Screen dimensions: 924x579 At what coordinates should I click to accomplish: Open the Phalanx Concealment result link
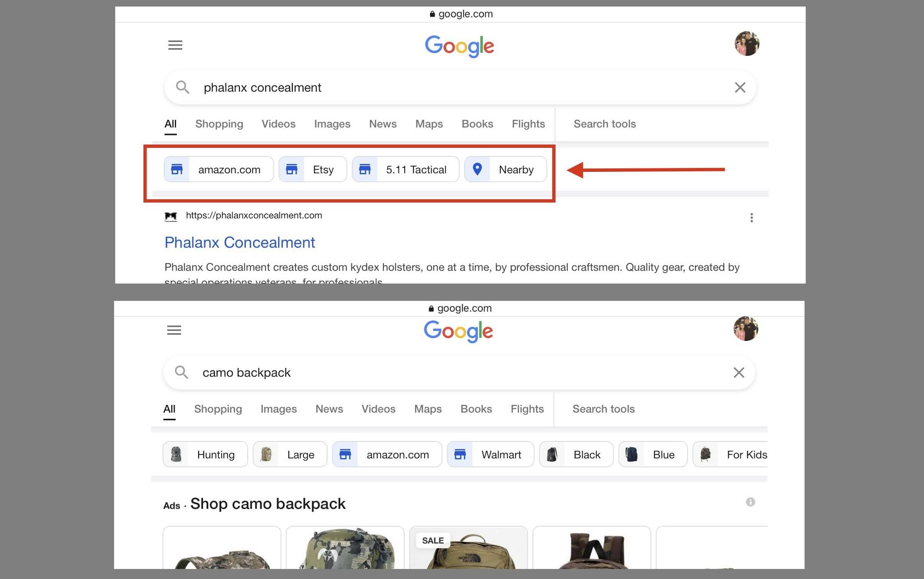click(240, 242)
